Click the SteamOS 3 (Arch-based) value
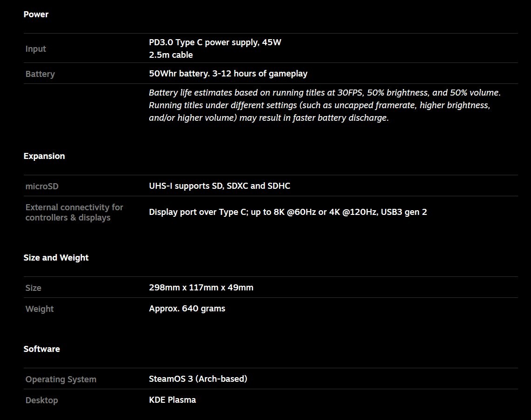Viewport: 531px width, 420px height. [198, 379]
